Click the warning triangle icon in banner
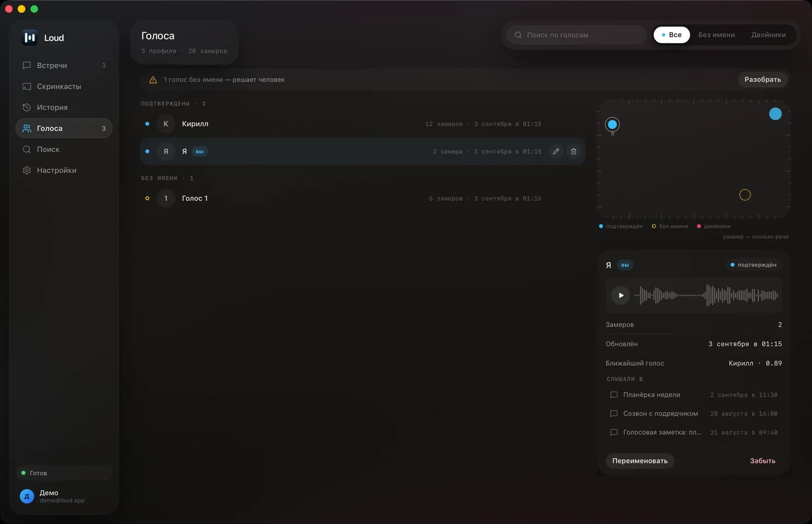Image resolution: width=812 pixels, height=524 pixels. coord(153,80)
